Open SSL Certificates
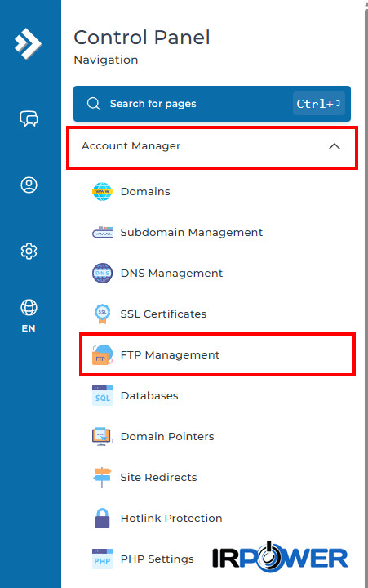368x588 pixels. pyautogui.click(x=163, y=314)
